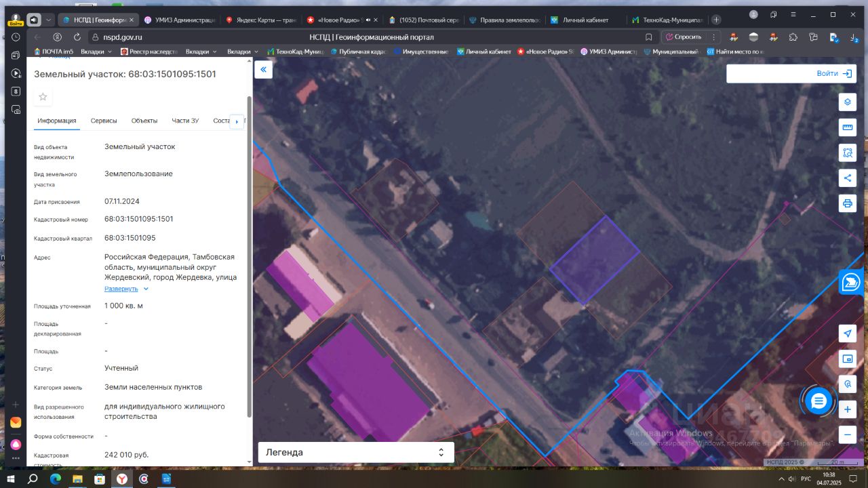Switch to the Яндекс Карты browser tab
The image size is (868, 488).
click(x=261, y=20)
